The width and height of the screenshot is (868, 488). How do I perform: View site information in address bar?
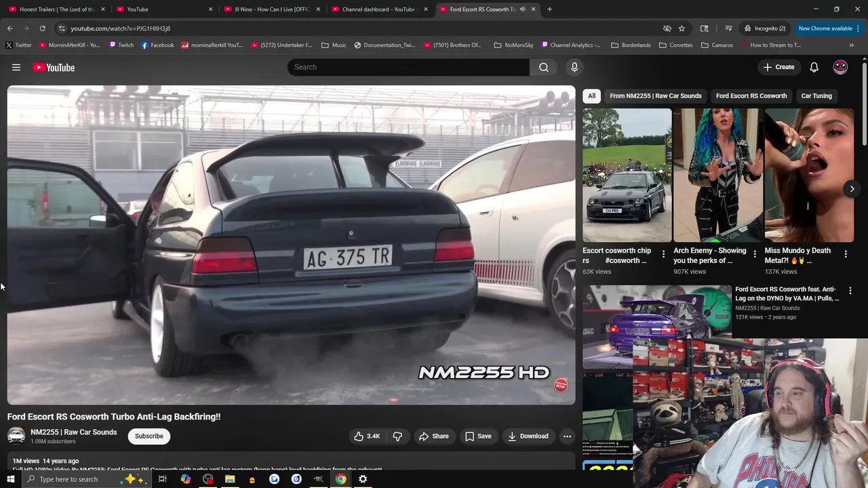(x=62, y=28)
